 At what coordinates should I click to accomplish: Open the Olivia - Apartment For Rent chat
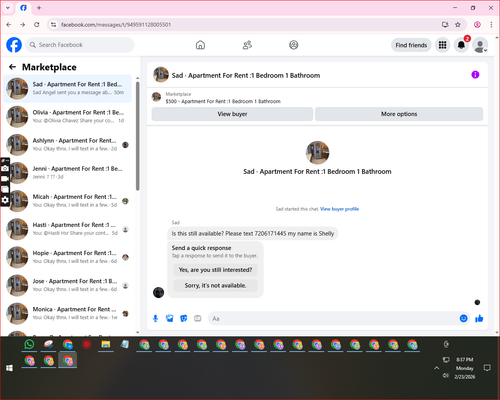coord(67,117)
